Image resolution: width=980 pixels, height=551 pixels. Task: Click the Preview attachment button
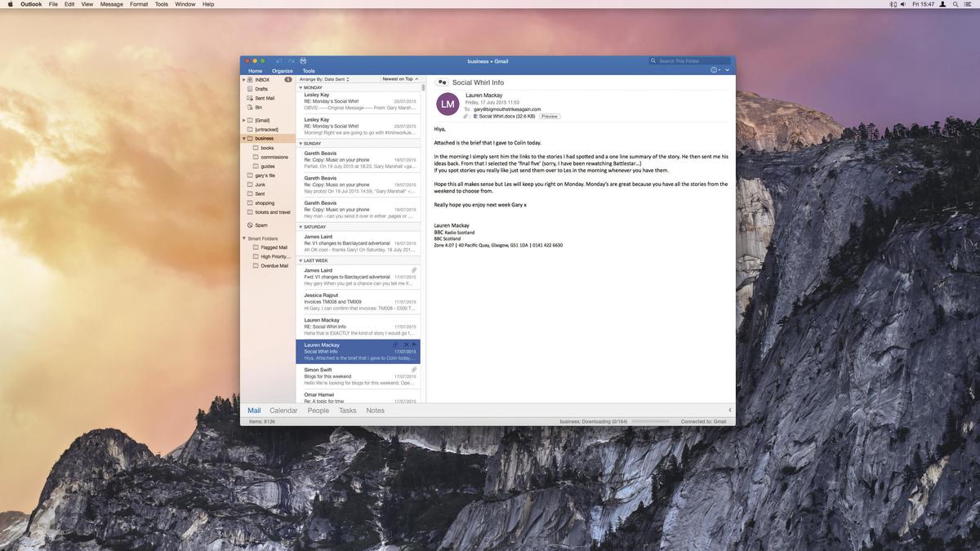(x=550, y=117)
